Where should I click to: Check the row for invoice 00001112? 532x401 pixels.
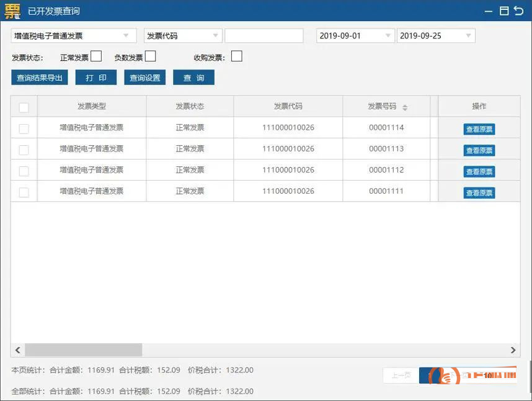[24, 171]
